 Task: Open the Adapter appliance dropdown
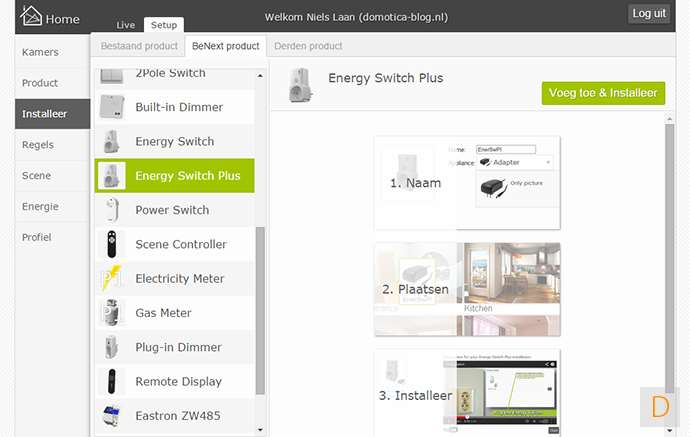(515, 162)
